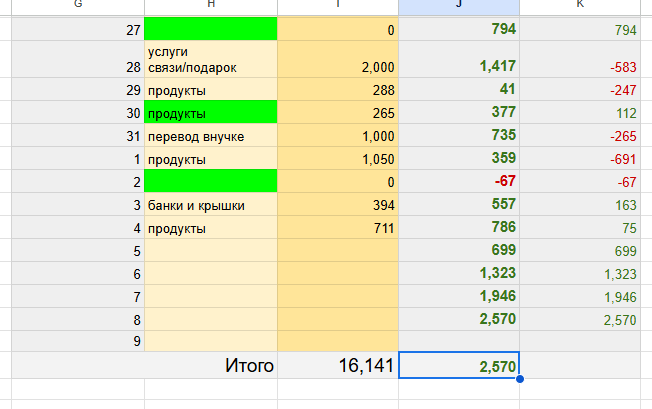652x409 pixels.
Task: Select cell with amount 711
Action: tap(338, 227)
